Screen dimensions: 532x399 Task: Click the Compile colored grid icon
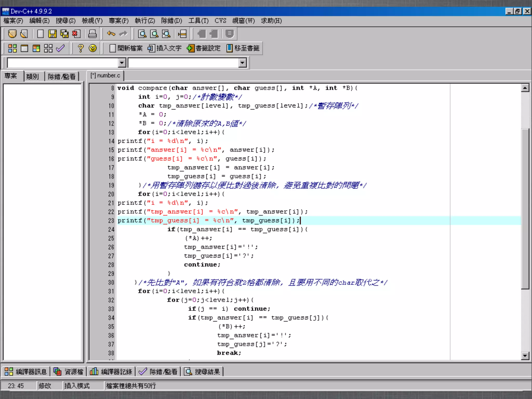click(x=12, y=48)
